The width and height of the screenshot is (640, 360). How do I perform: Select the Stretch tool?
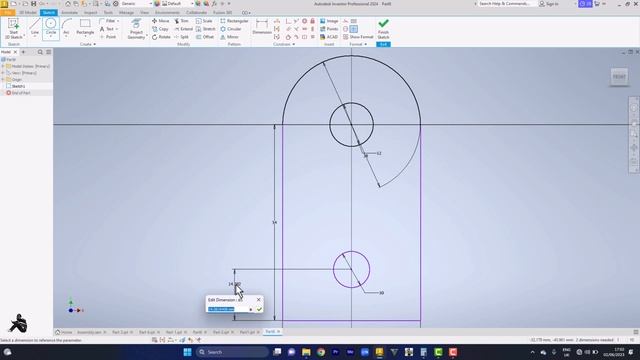[205, 29]
